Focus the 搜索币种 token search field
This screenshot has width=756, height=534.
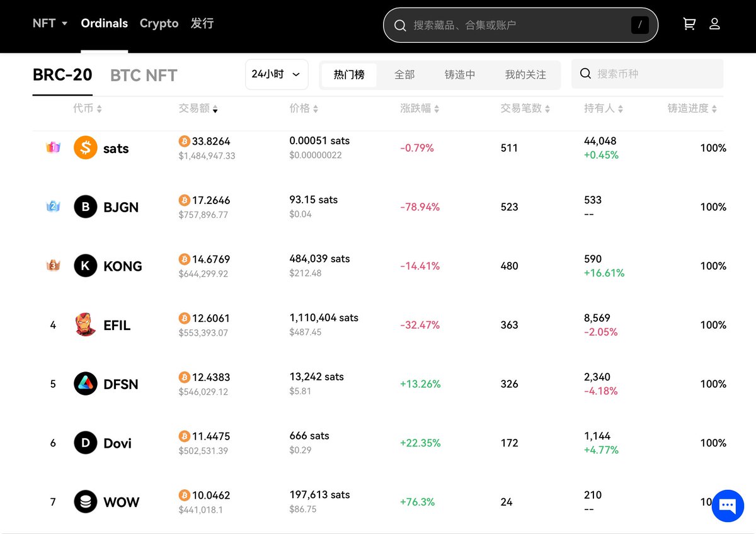[648, 74]
